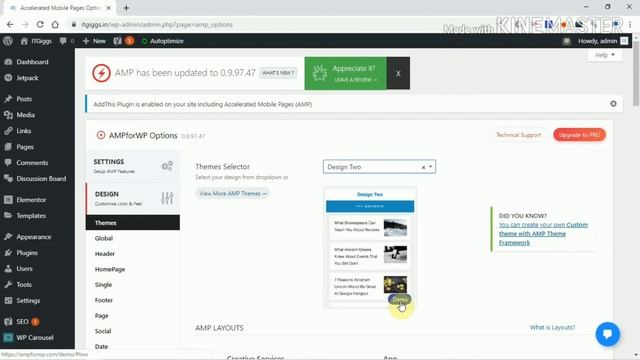Open the Design Two theme dropdown

click(379, 167)
